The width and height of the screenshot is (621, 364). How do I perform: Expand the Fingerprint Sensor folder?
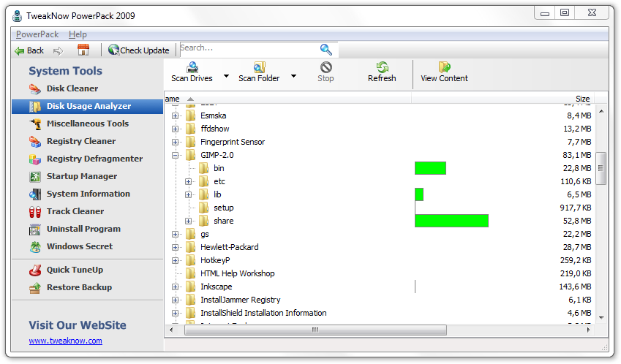pyautogui.click(x=175, y=142)
